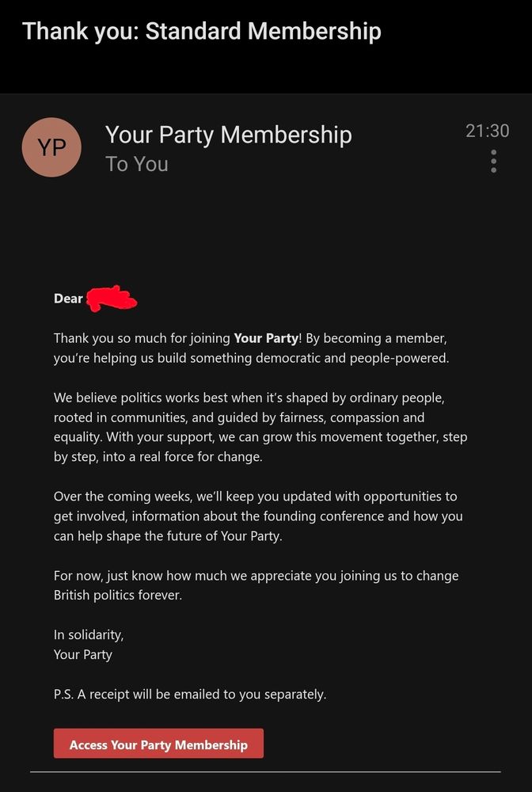Viewport: 532px width, 792px height.
Task: Click the P.S. receipt note
Action: pyautogui.click(x=190, y=695)
